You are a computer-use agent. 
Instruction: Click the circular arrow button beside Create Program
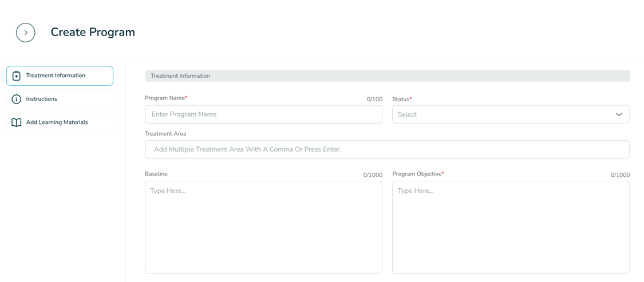point(26,33)
